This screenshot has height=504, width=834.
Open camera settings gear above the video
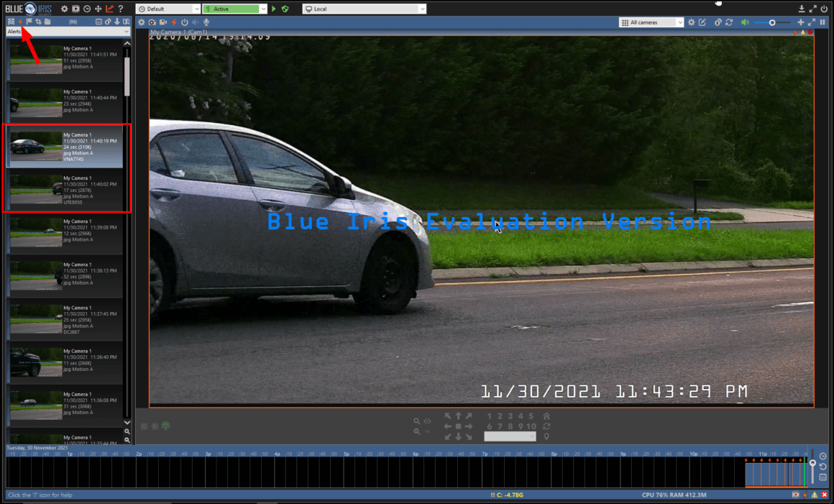pos(142,22)
